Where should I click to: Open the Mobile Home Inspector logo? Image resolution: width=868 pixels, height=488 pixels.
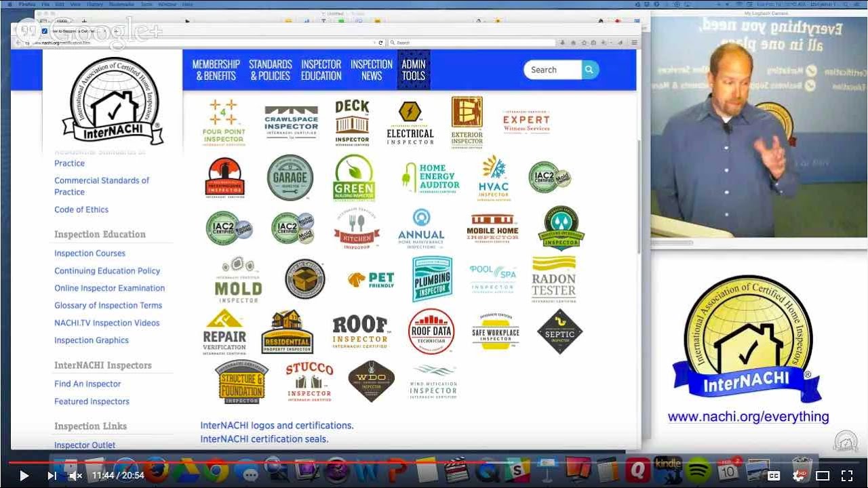tap(492, 228)
